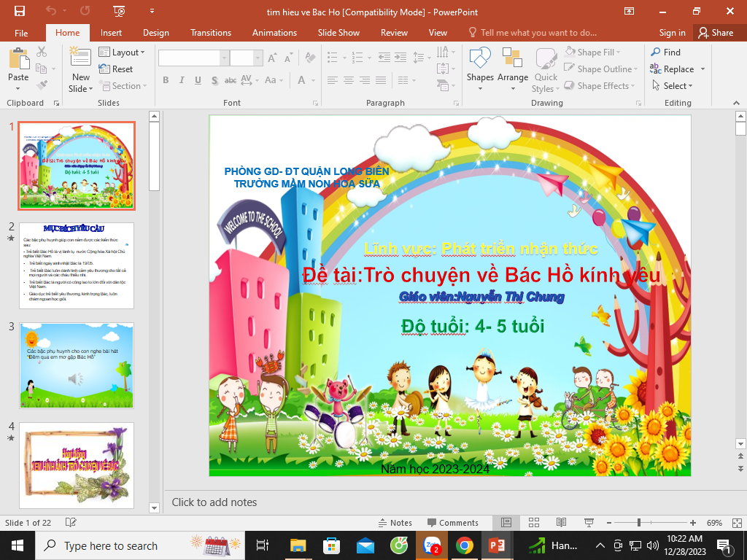Toggle the Notes pane in status bar

click(395, 523)
